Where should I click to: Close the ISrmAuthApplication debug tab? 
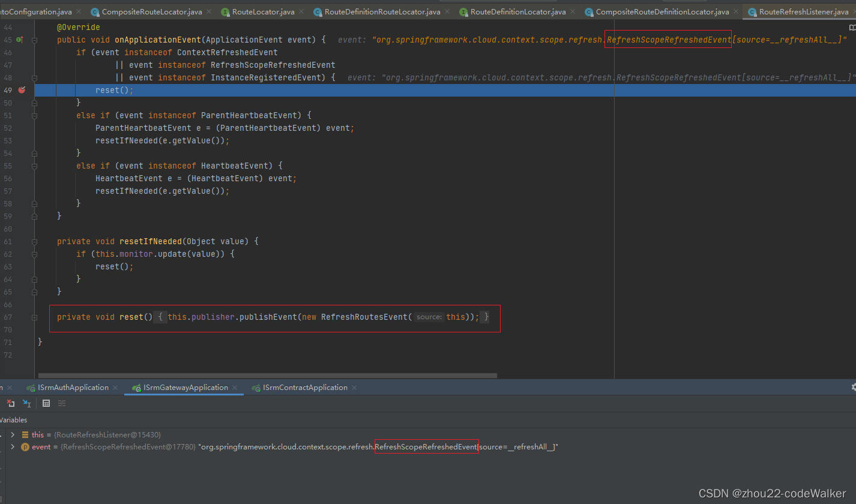pos(117,388)
